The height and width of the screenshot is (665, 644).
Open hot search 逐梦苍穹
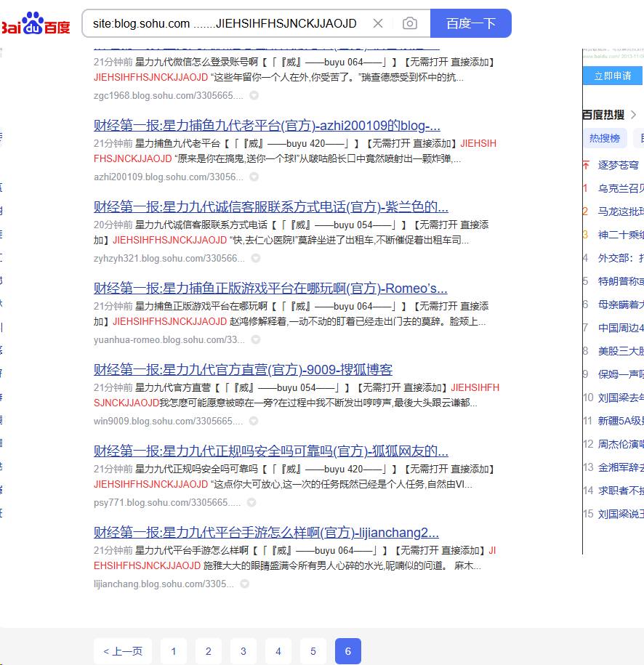click(x=618, y=165)
